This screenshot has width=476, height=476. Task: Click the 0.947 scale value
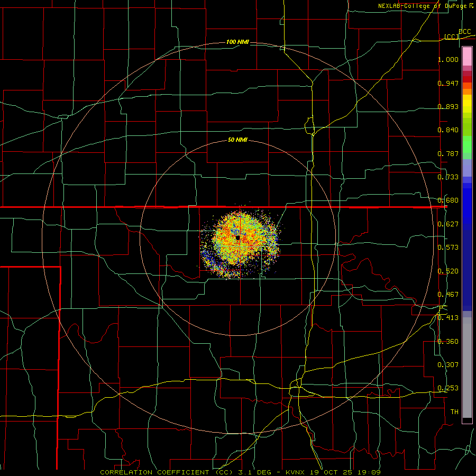448,83
